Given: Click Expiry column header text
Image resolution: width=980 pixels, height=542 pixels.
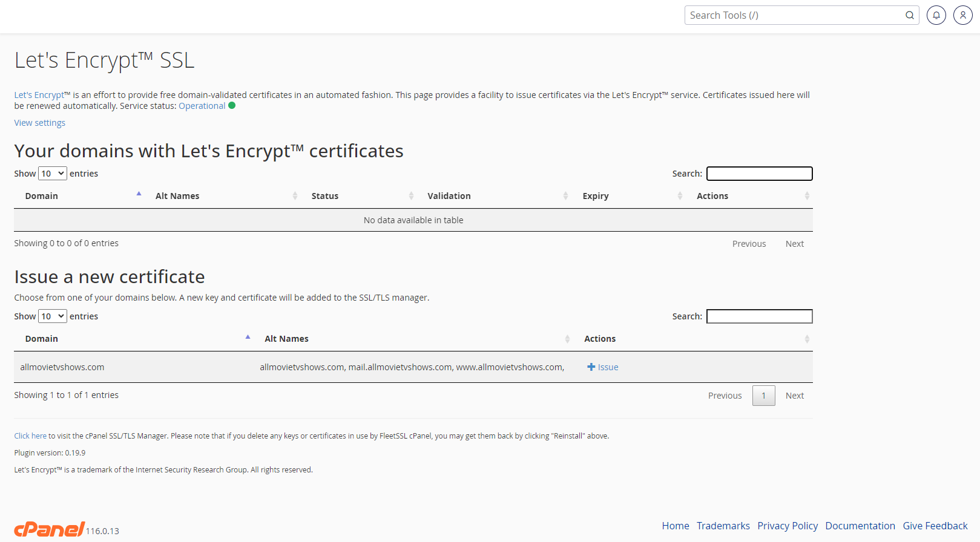Looking at the screenshot, I should pyautogui.click(x=596, y=196).
